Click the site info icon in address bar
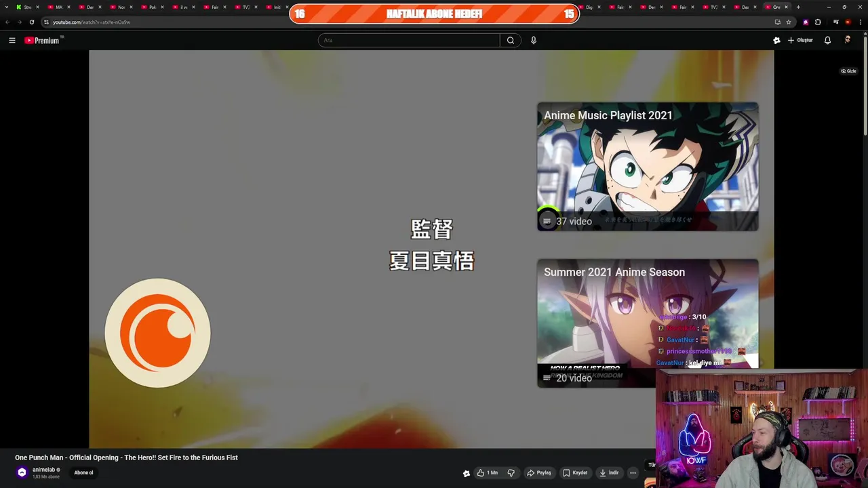This screenshot has width=868, height=488. [45, 22]
